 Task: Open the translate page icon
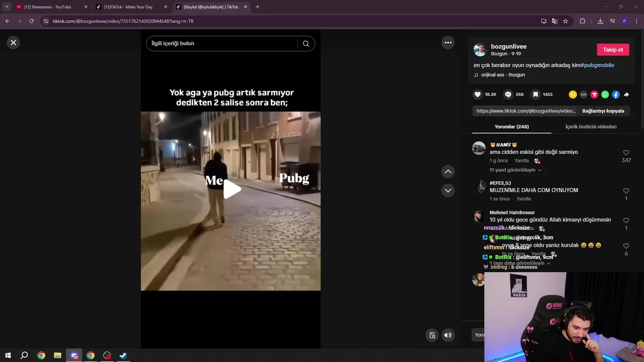554,21
